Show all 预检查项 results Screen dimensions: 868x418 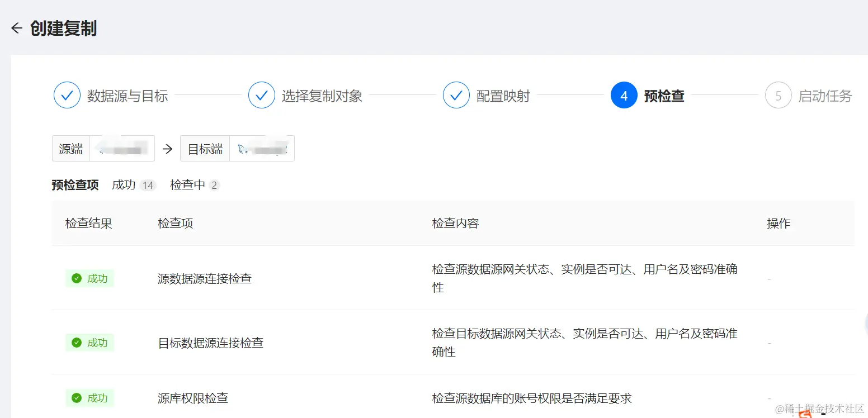[x=75, y=185]
